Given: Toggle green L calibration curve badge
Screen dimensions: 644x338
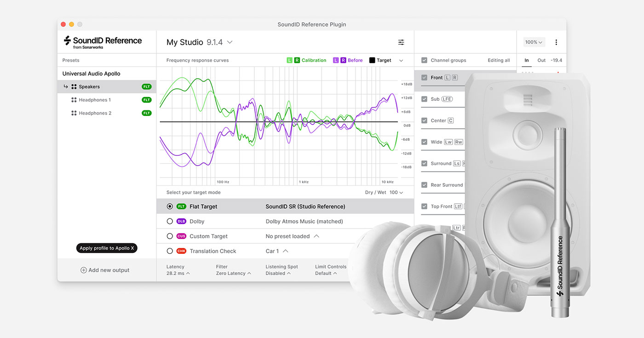Looking at the screenshot, I should tap(289, 60).
